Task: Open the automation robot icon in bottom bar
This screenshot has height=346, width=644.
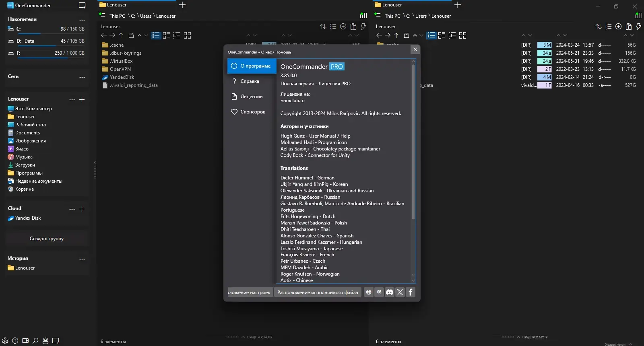Action: pos(45,341)
